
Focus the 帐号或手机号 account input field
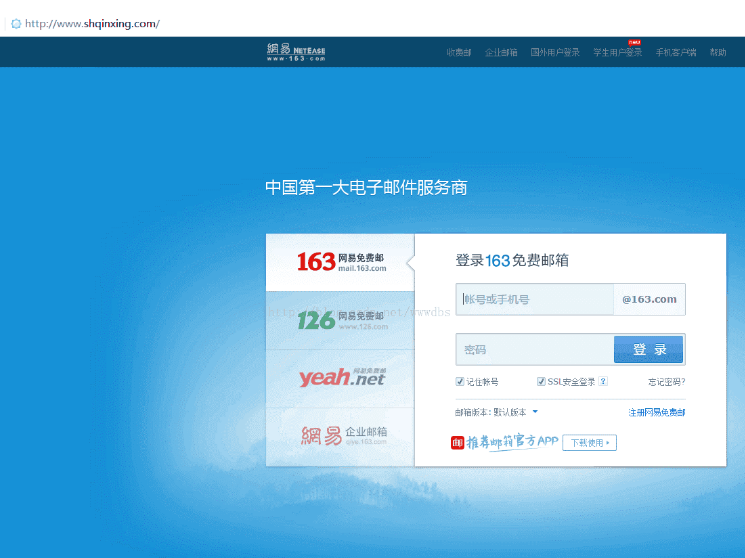(535, 299)
